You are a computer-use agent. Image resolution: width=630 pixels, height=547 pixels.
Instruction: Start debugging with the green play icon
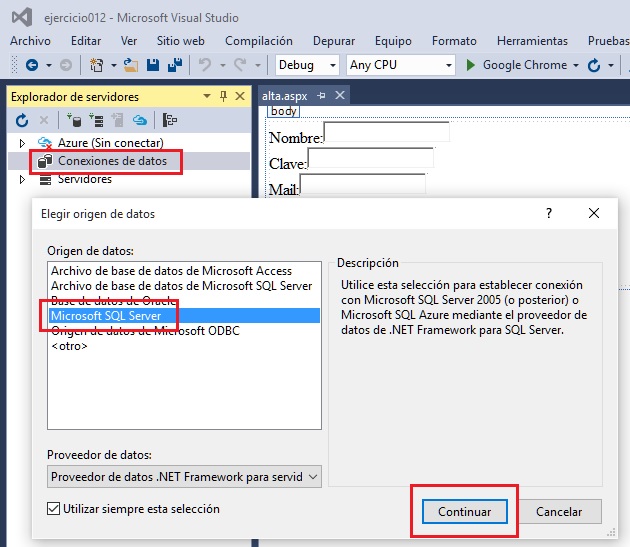(470, 65)
